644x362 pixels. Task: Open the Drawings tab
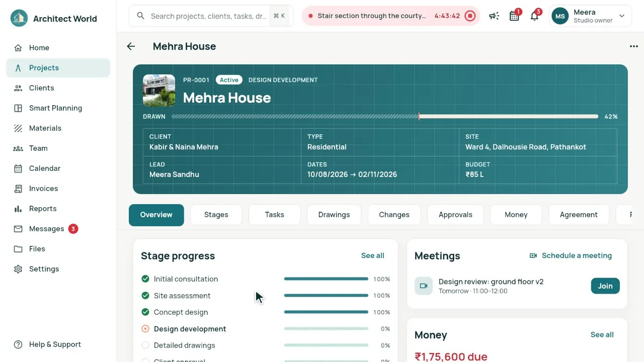334,215
